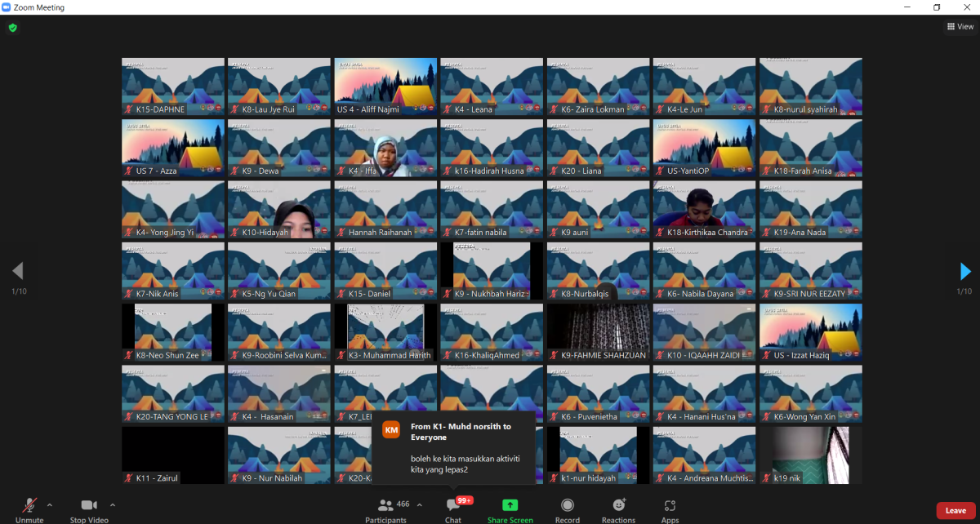Screen dimensions: 980x524
Task: Start recording with the Record button
Action: pos(567,509)
